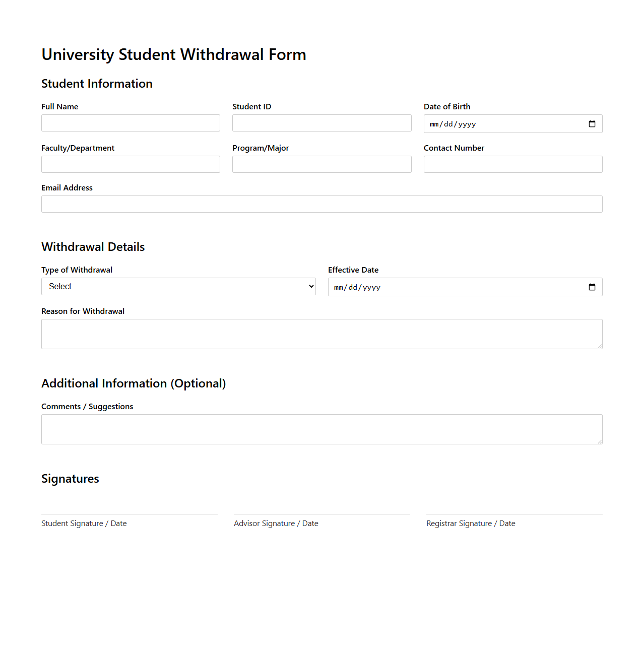Click the Withdrawal Details section heading

pos(93,246)
